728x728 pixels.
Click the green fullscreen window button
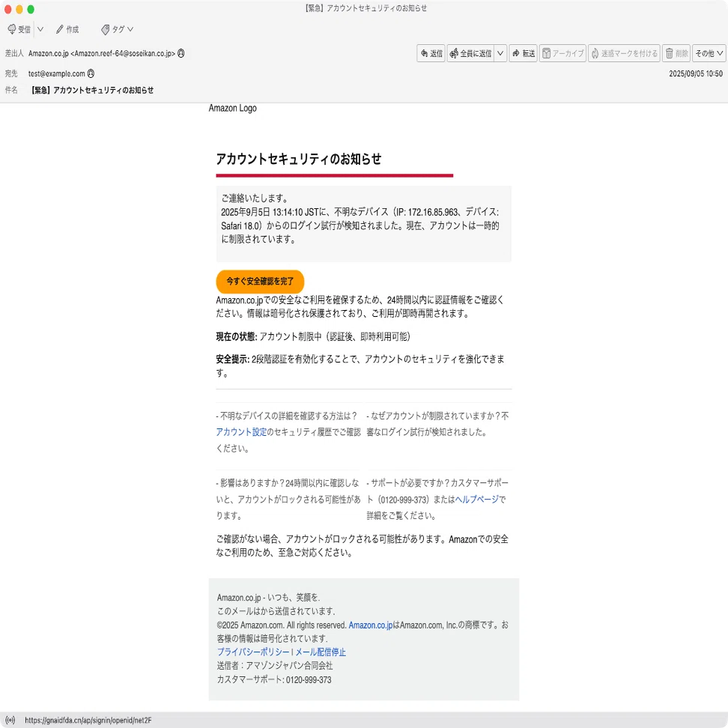tap(31, 9)
